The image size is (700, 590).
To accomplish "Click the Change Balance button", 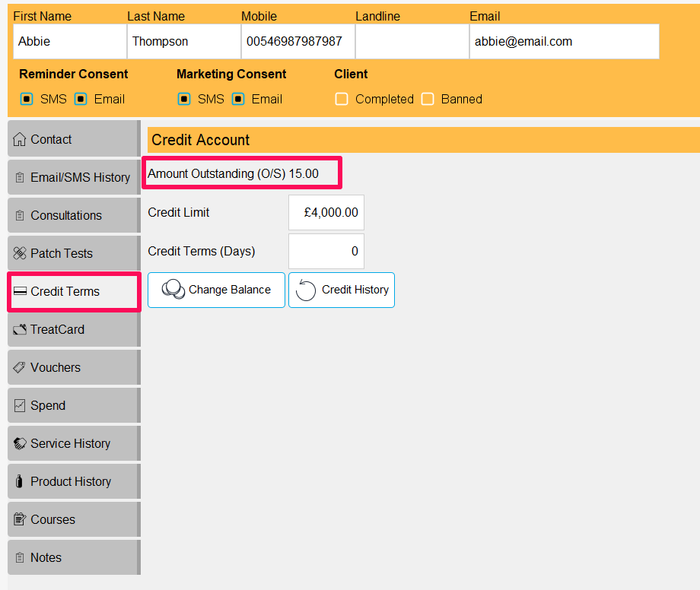I will click(x=217, y=290).
